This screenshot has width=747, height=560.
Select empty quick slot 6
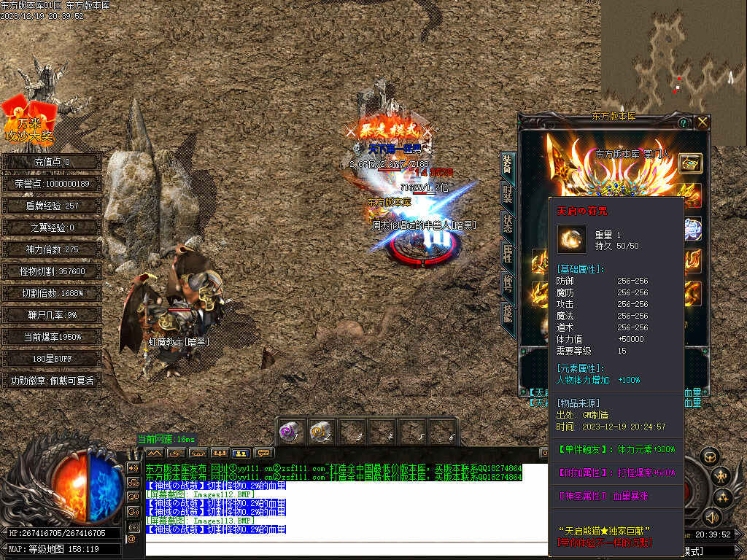tap(441, 432)
